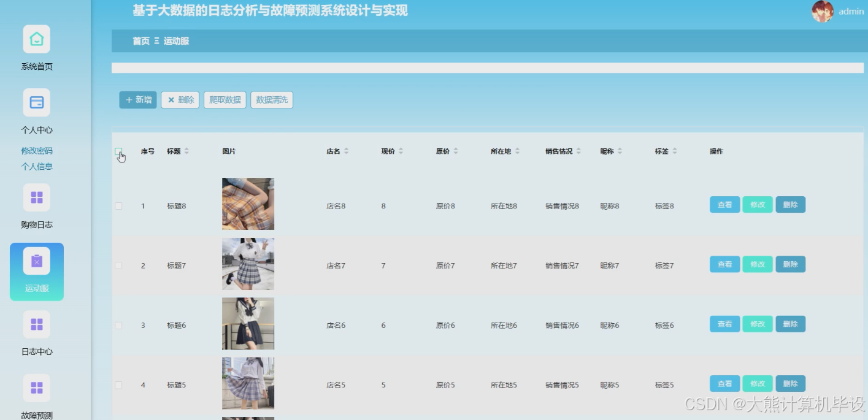Click 删除 for row 标题7

[x=791, y=264]
